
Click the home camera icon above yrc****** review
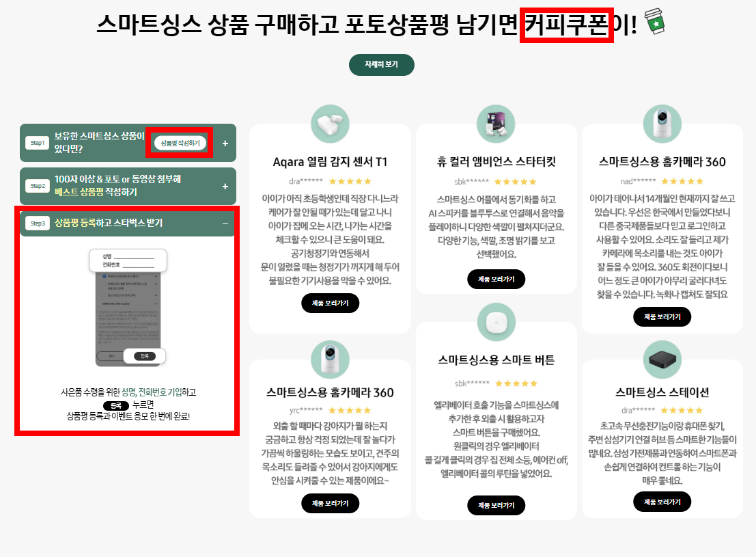pyautogui.click(x=331, y=359)
